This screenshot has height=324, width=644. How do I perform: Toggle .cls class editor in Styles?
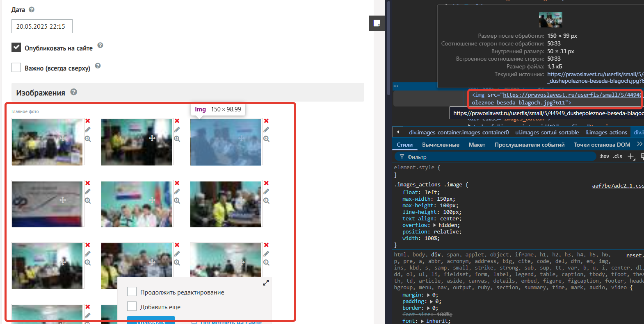coord(618,156)
